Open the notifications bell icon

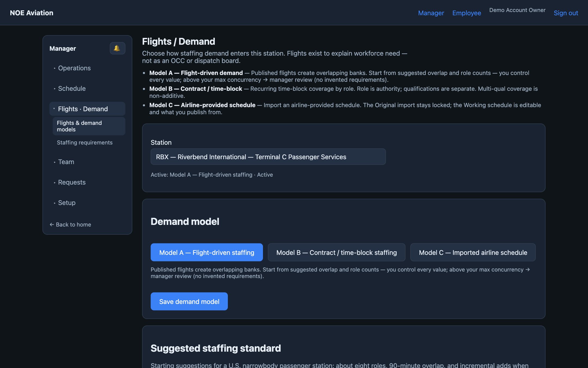pyautogui.click(x=117, y=48)
